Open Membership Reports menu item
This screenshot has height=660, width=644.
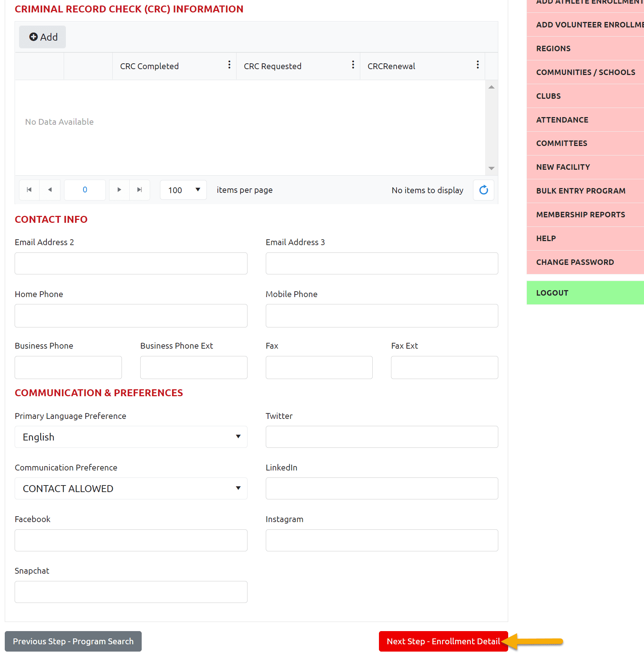pyautogui.click(x=585, y=215)
